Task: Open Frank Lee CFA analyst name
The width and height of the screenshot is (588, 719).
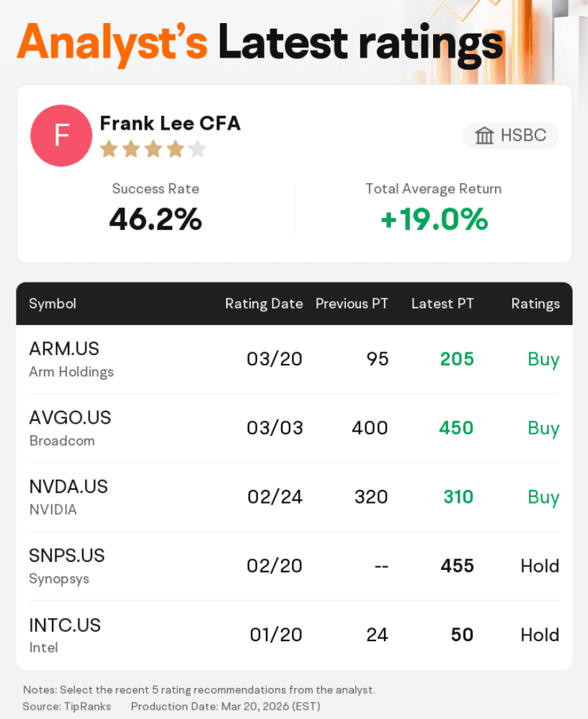Action: 170,123
